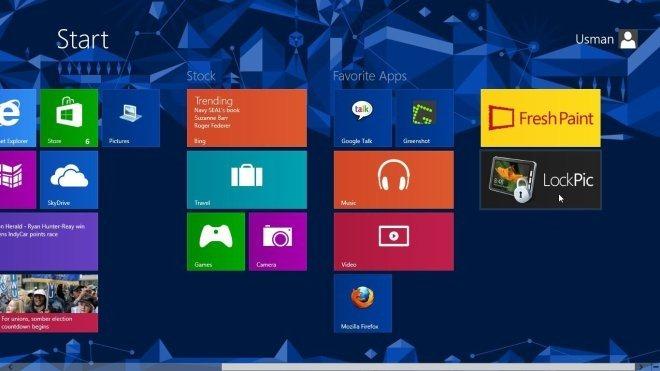Open the Camera tile

(x=278, y=241)
